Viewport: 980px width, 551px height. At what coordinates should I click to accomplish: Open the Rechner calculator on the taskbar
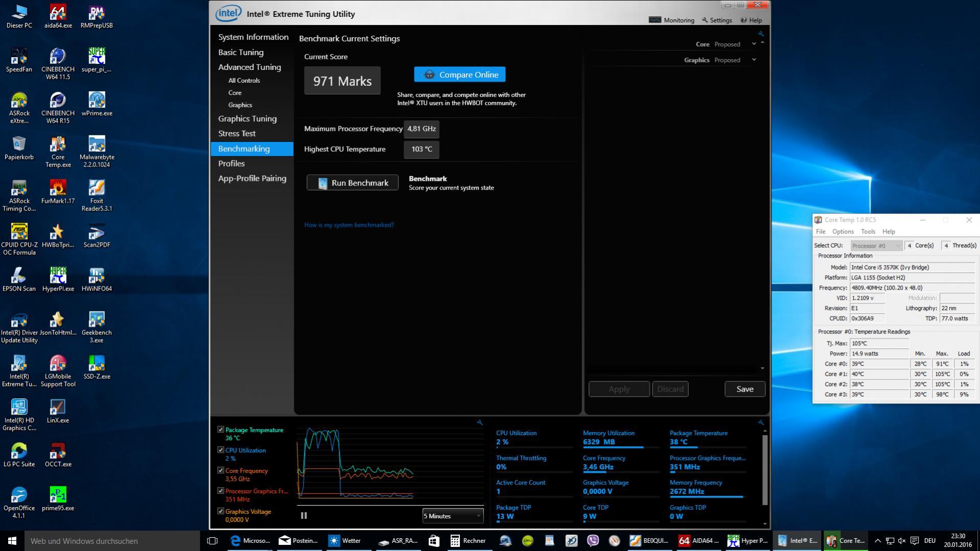tap(468, 540)
